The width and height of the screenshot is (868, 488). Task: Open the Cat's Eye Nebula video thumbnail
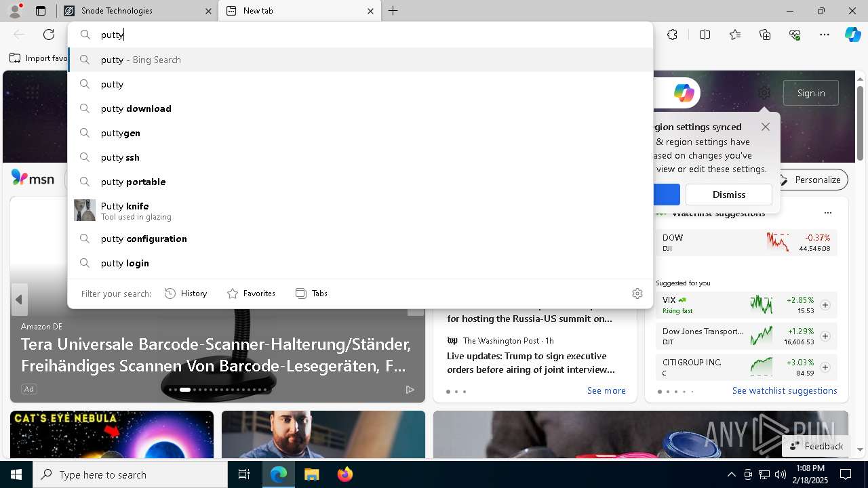112,434
